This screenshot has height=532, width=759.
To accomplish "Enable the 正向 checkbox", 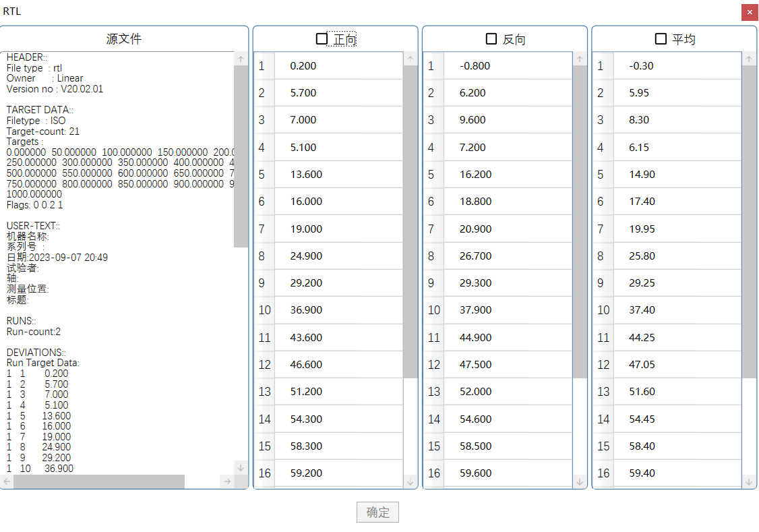I will coord(322,39).
